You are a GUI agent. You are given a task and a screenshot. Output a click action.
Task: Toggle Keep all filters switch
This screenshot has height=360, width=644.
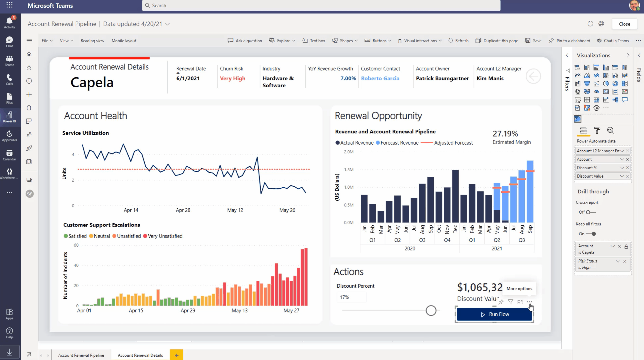591,234
